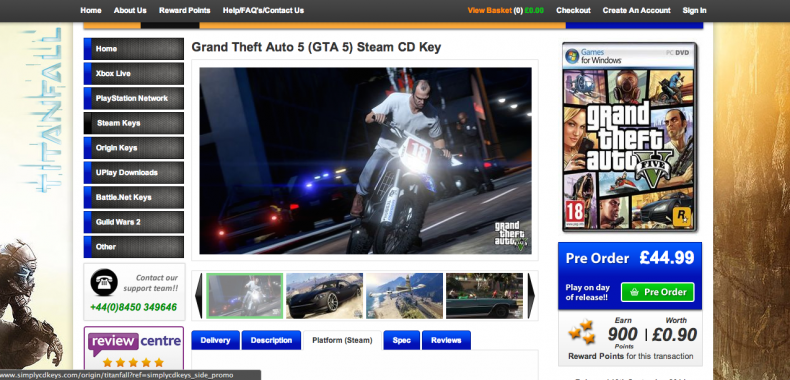Image resolution: width=790 pixels, height=380 pixels.
Task: Click the Review Centre five-star badge
Action: (134, 350)
